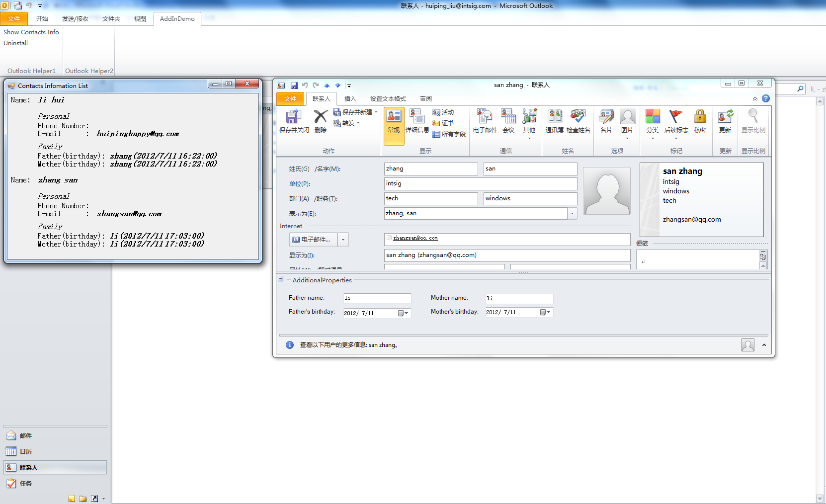Open Mother's birthday date picker
This screenshot has height=504, width=826.
coord(545,312)
